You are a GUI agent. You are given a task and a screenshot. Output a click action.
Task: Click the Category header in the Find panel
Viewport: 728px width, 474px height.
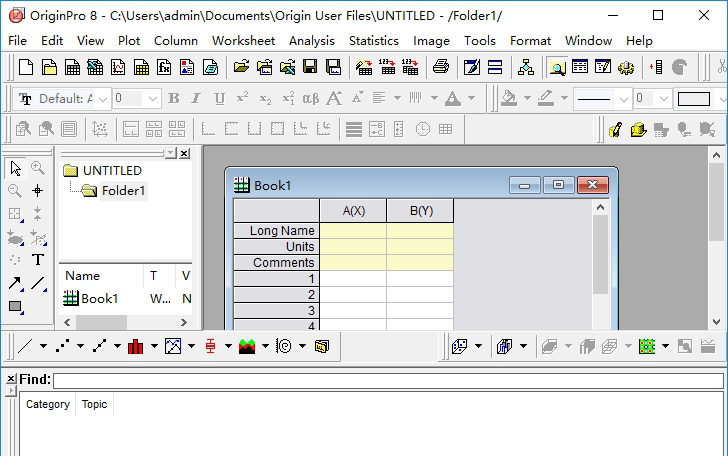48,404
